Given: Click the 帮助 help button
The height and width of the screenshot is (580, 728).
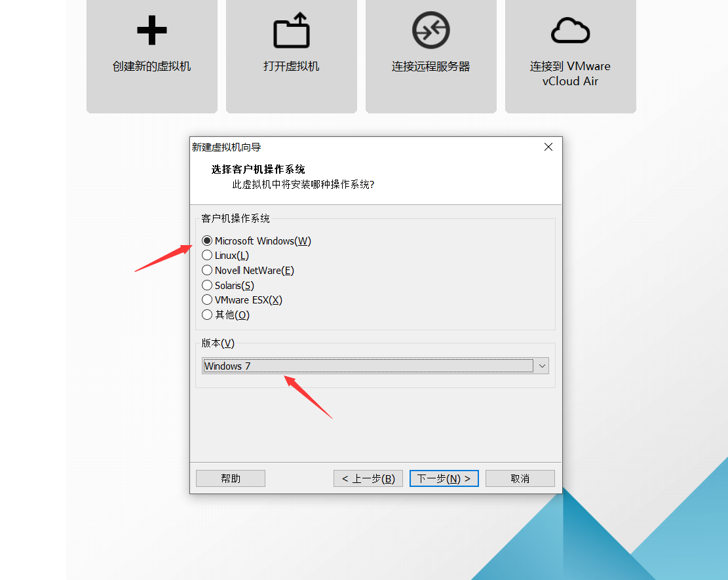Looking at the screenshot, I should pyautogui.click(x=231, y=478).
